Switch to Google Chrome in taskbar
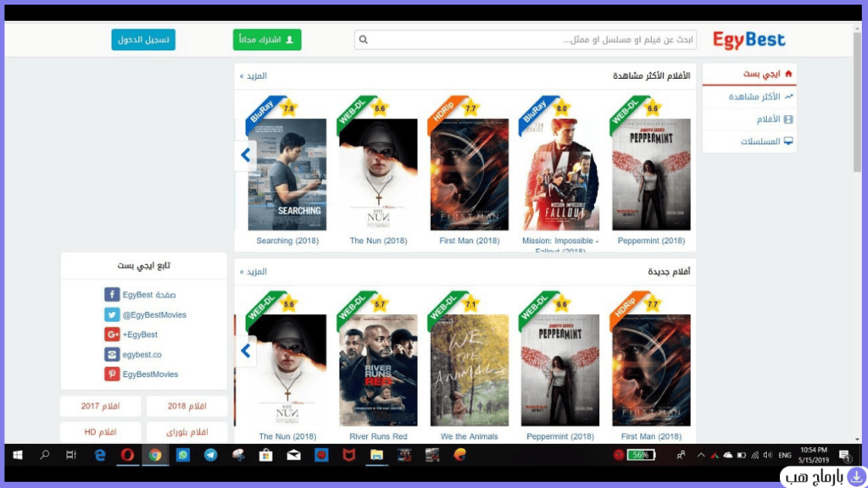868x488 pixels. [155, 455]
